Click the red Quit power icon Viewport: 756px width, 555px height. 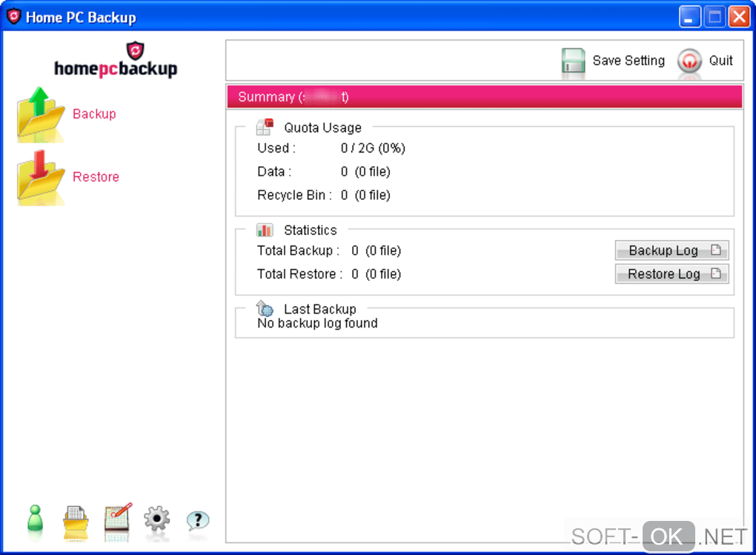(689, 62)
